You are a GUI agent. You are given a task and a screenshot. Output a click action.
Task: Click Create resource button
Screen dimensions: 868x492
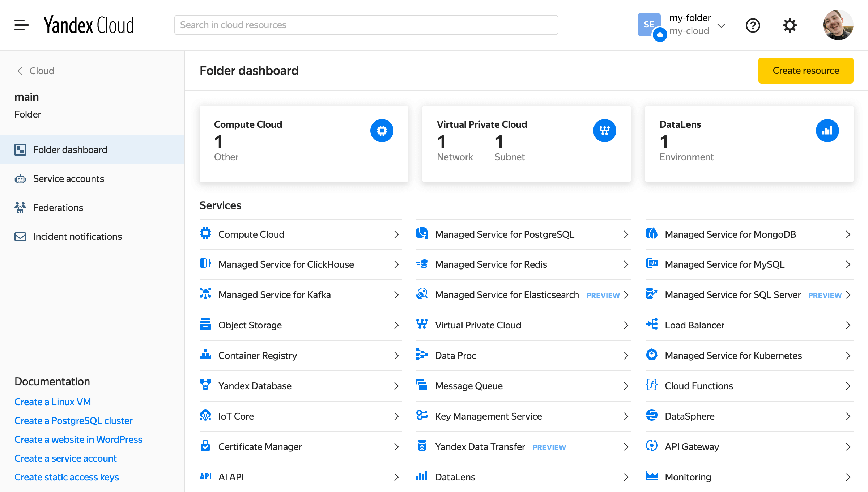pyautogui.click(x=806, y=71)
